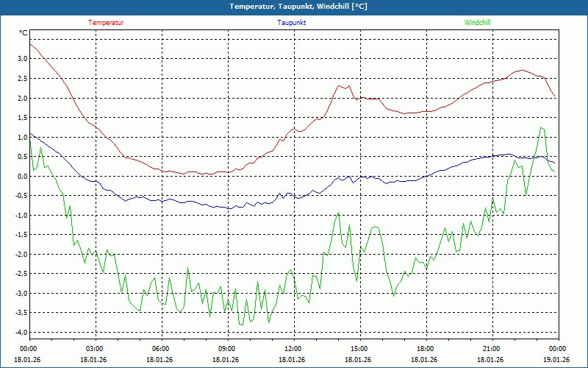Click the 09:00 tick label on the x-axis
The image size is (588, 368).
226,349
